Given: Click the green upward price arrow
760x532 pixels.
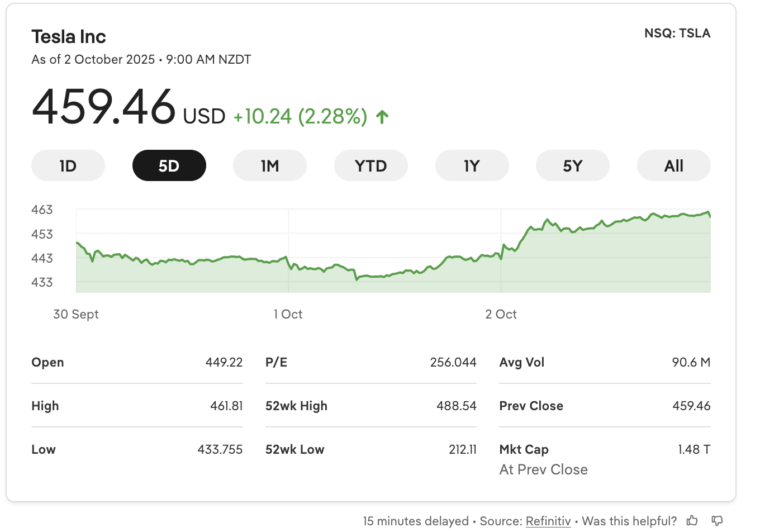Looking at the screenshot, I should pyautogui.click(x=382, y=117).
